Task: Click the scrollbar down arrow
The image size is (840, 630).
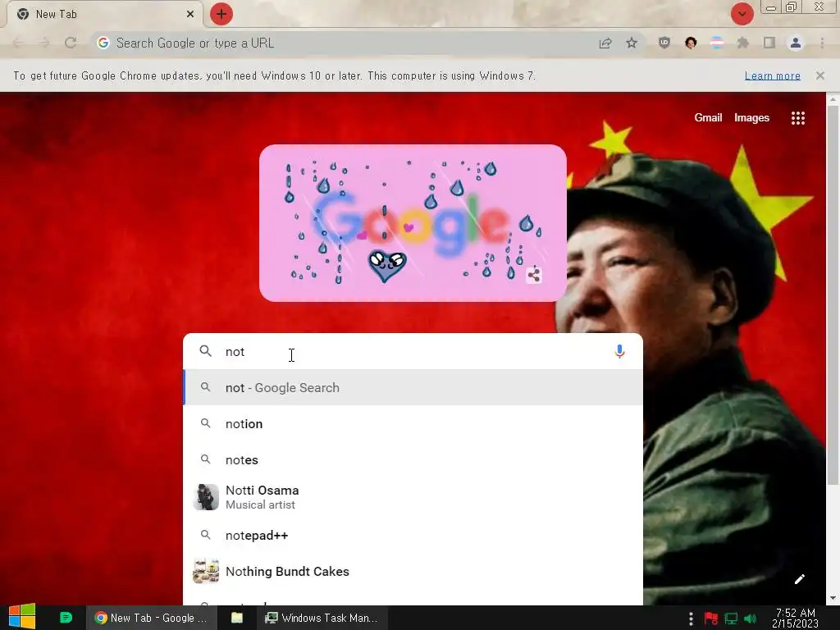Action: 833,598
